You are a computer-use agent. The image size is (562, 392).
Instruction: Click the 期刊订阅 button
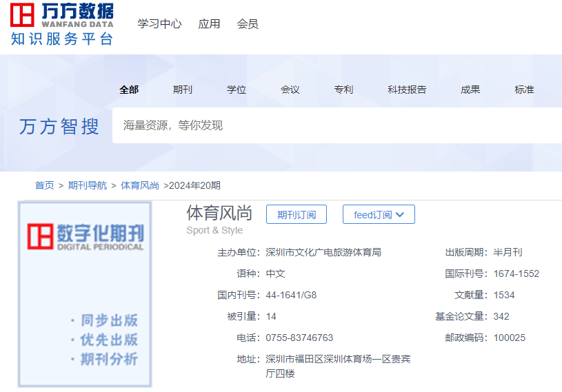(x=297, y=214)
